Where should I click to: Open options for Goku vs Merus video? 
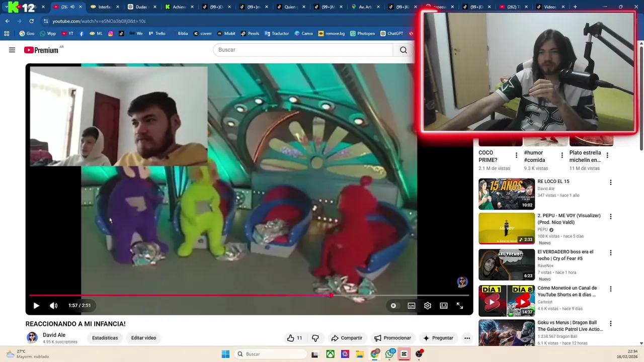point(610,324)
